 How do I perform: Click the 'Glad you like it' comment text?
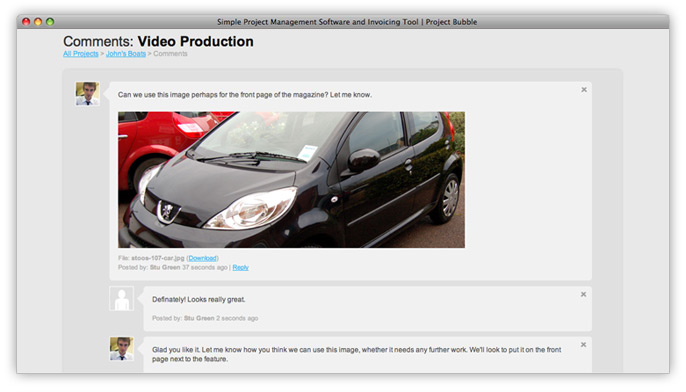(x=357, y=354)
